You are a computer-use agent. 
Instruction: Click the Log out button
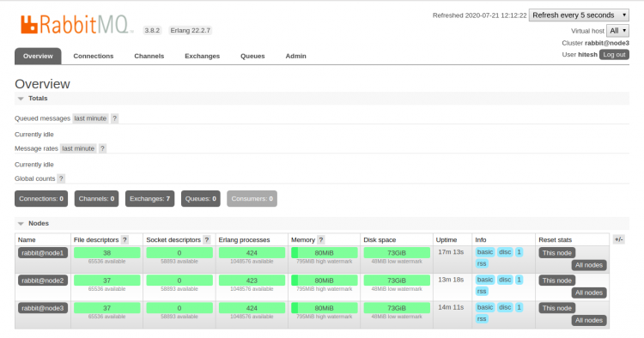pyautogui.click(x=614, y=55)
